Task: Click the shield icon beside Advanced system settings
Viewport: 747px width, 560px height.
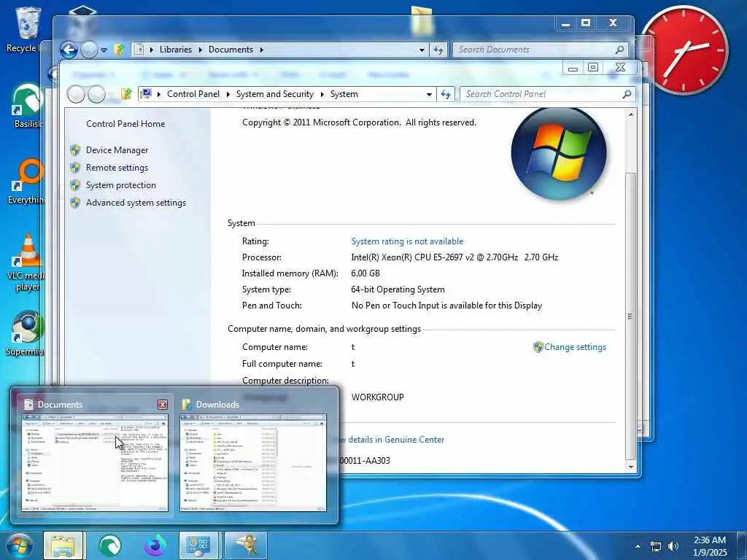Action: (x=75, y=203)
